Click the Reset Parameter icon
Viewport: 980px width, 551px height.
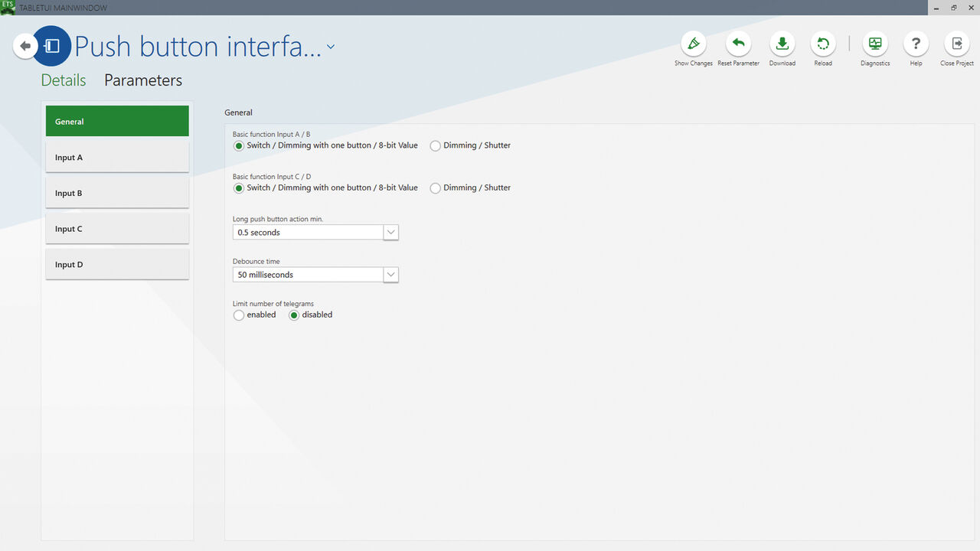click(738, 44)
